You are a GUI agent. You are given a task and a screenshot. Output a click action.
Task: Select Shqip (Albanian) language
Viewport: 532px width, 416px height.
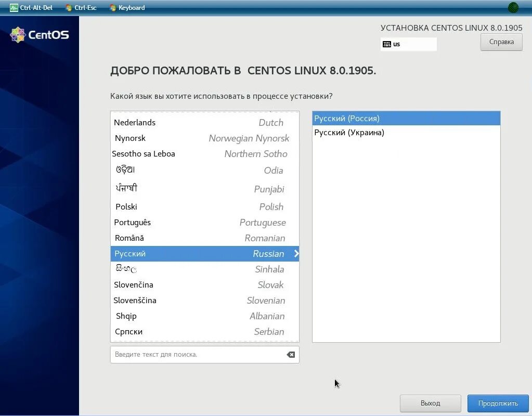[204, 316]
